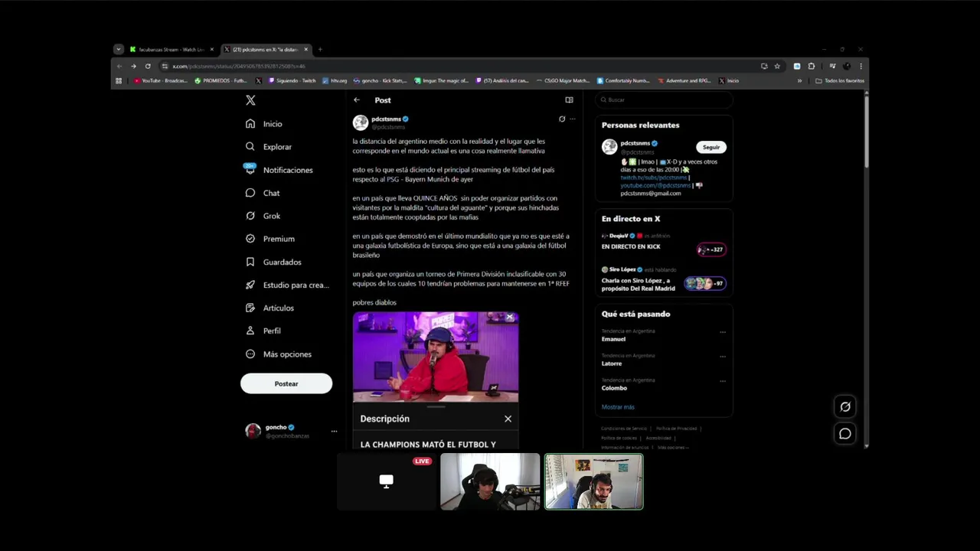Open options for the Latorre trend
Image resolution: width=980 pixels, height=551 pixels.
point(722,357)
